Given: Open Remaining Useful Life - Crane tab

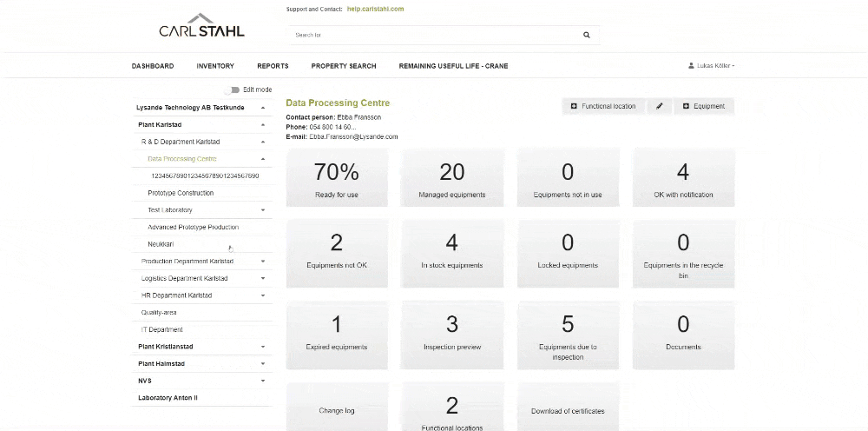Looking at the screenshot, I should coord(453,66).
